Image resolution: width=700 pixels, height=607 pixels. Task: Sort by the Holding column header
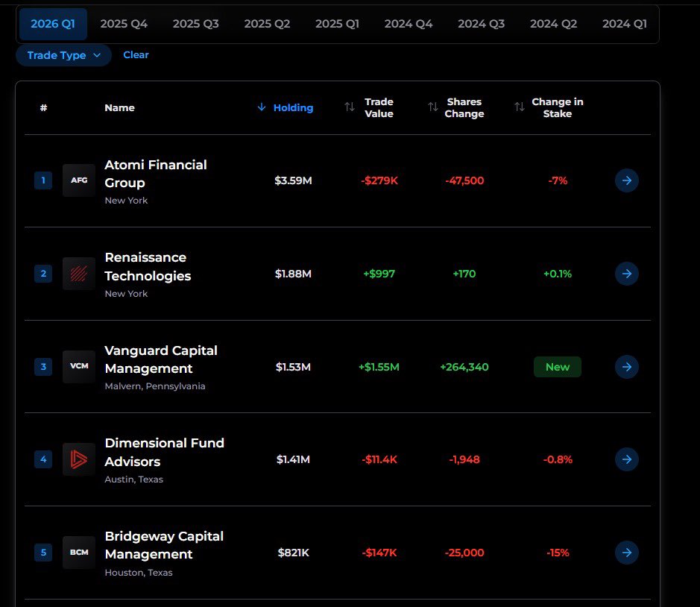tap(293, 107)
